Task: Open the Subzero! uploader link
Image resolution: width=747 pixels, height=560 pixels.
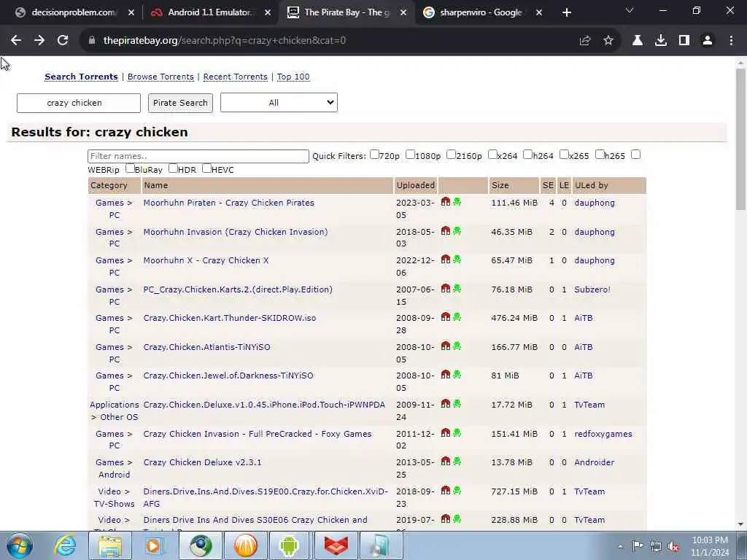Action: coord(592,289)
